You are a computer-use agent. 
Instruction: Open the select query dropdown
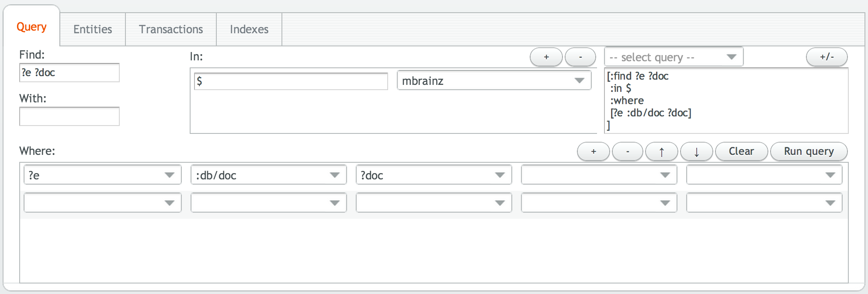[x=674, y=57]
